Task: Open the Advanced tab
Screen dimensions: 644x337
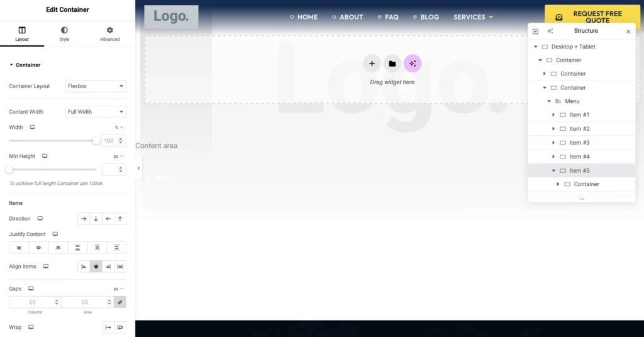Action: (x=109, y=34)
